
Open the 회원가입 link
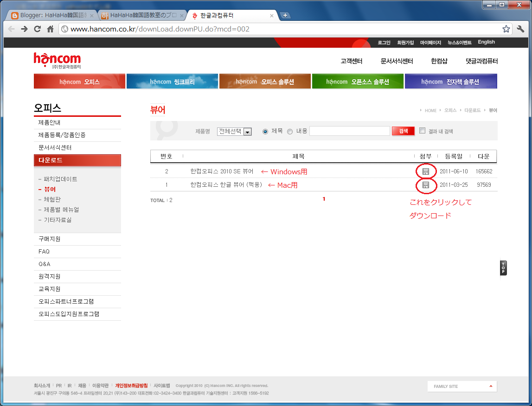[x=405, y=42]
